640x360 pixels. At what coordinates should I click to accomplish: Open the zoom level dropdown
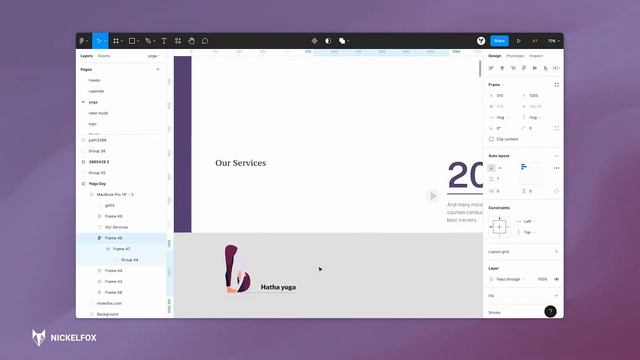[553, 41]
